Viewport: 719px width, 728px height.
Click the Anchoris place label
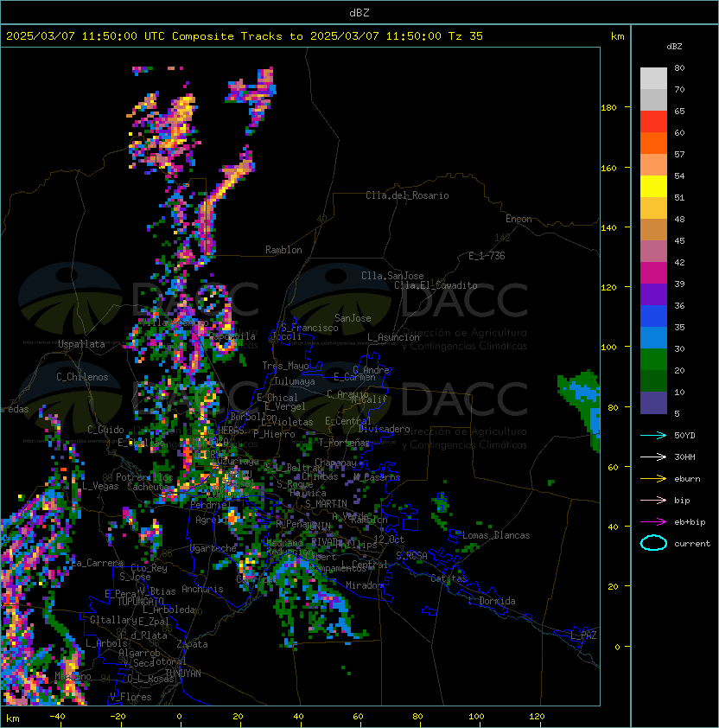202,589
